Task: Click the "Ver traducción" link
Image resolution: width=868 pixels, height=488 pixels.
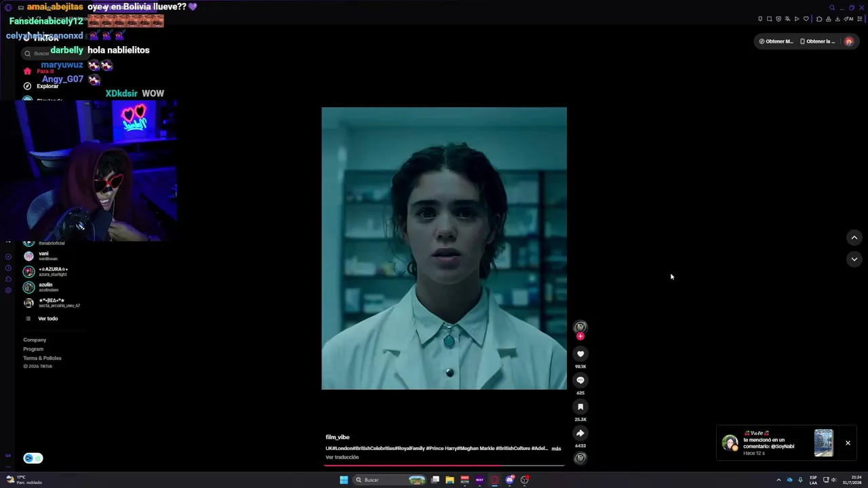Action: pyautogui.click(x=342, y=457)
